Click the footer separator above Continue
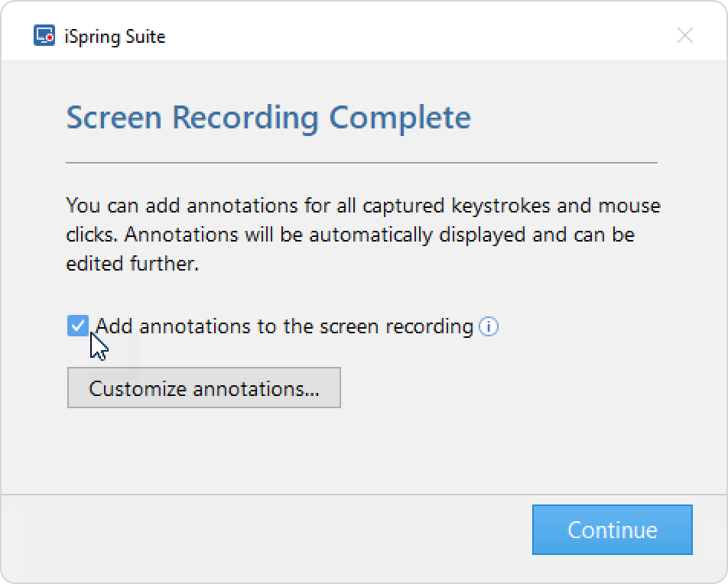The width and height of the screenshot is (728, 584). pyautogui.click(x=364, y=495)
